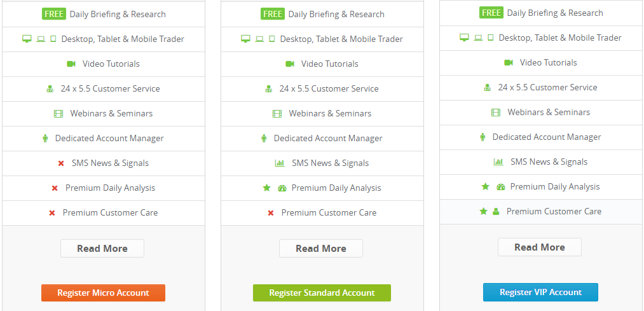Open Read More under Micro account

tap(102, 249)
